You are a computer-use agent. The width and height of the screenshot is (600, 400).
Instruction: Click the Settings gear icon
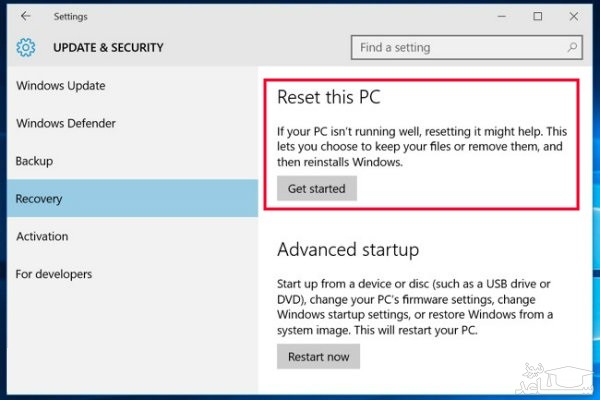(26, 48)
